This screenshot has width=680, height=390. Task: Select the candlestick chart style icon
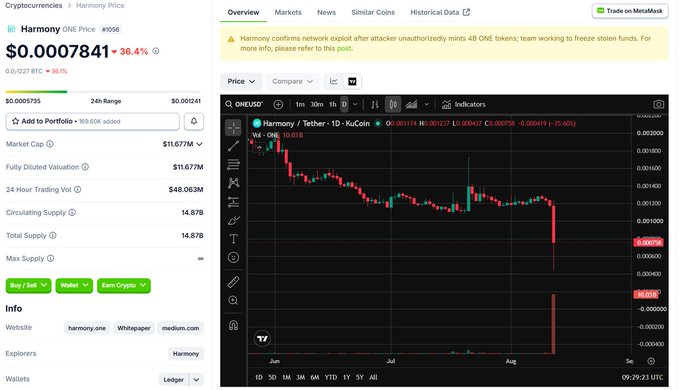pyautogui.click(x=393, y=105)
